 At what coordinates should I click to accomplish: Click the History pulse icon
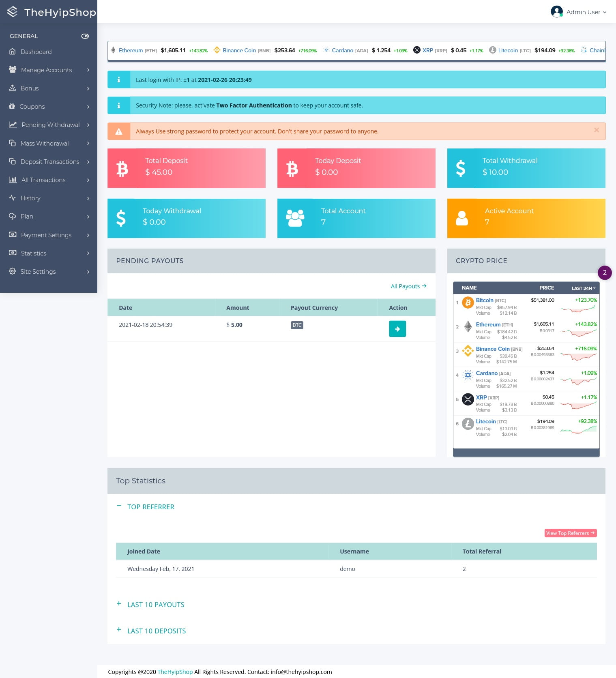pyautogui.click(x=13, y=198)
